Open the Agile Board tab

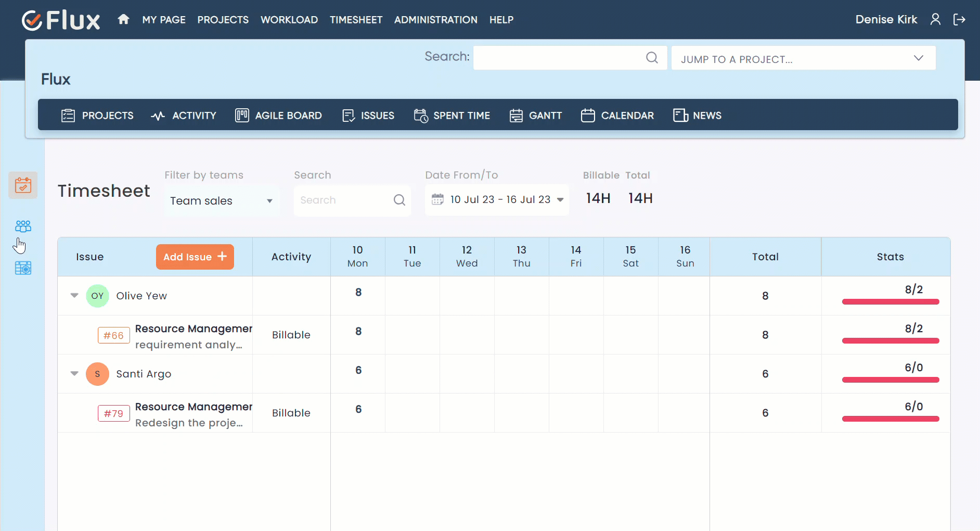point(278,116)
